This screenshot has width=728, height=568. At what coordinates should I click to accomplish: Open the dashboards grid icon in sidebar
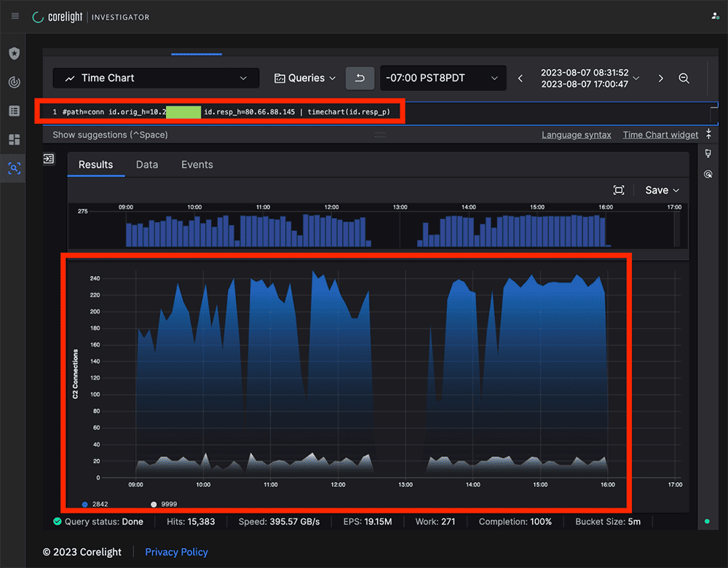(14, 139)
